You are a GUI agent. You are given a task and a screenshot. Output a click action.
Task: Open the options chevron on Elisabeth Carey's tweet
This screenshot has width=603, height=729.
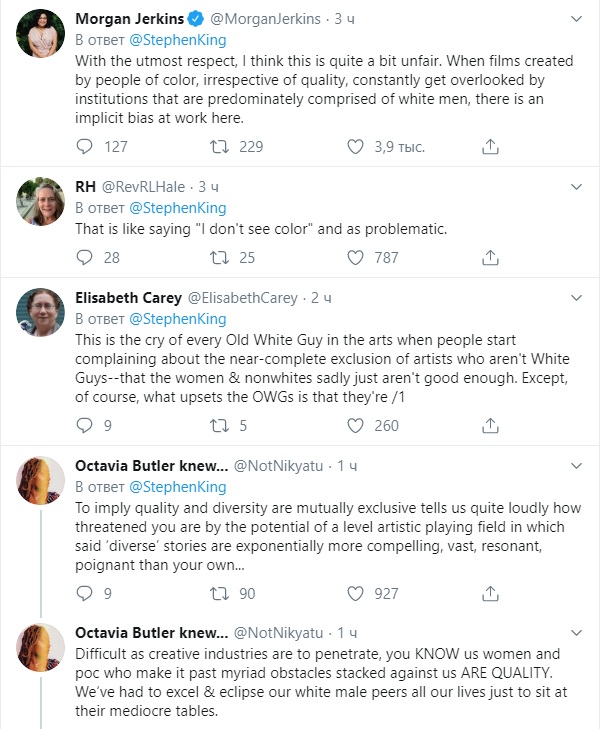click(x=576, y=298)
